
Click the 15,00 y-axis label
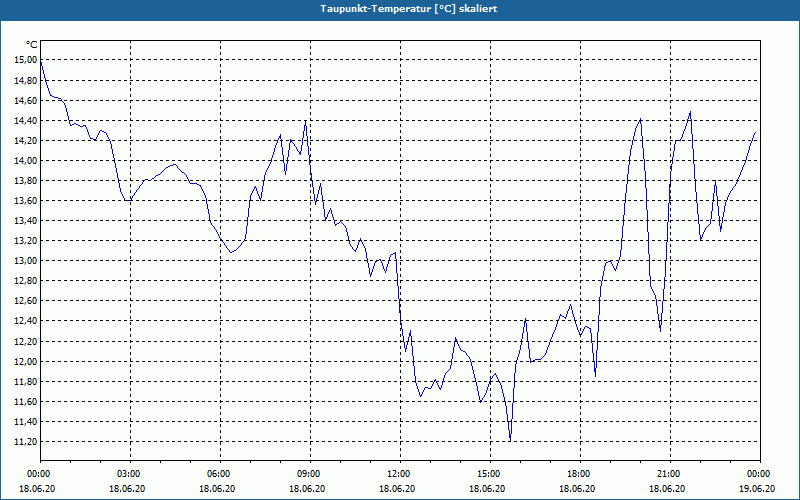[x=27, y=60]
